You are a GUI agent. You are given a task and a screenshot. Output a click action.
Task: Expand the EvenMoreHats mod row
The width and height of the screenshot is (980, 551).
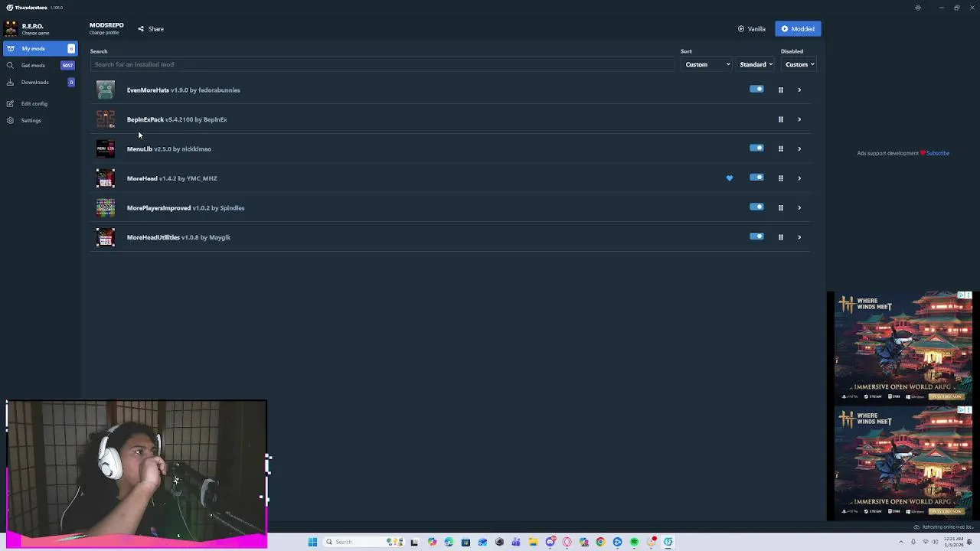799,90
